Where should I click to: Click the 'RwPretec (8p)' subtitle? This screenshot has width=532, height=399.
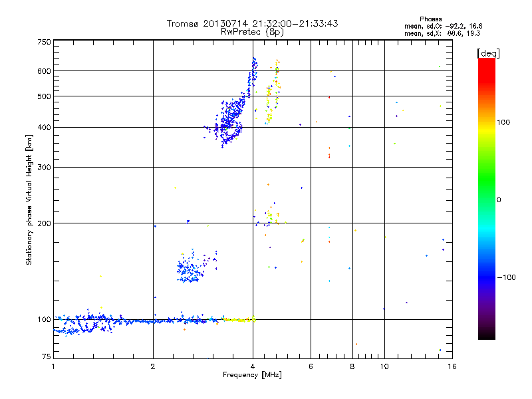click(x=252, y=32)
